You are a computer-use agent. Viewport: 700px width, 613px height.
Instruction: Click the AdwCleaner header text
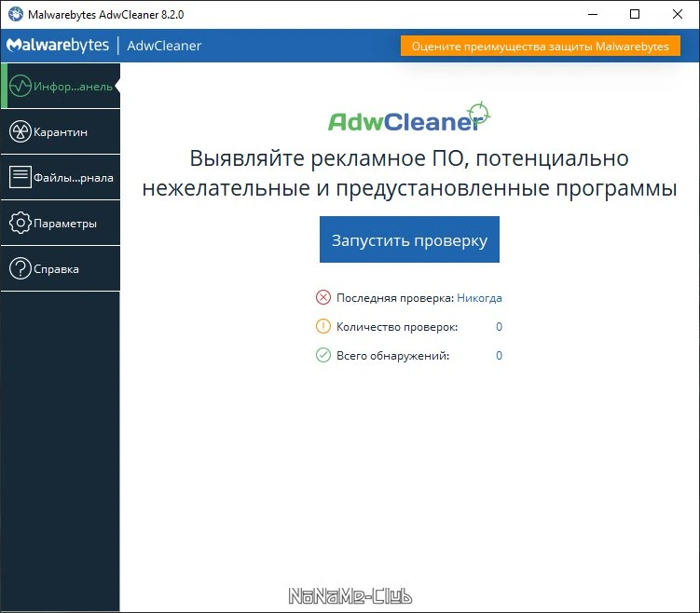(x=164, y=46)
